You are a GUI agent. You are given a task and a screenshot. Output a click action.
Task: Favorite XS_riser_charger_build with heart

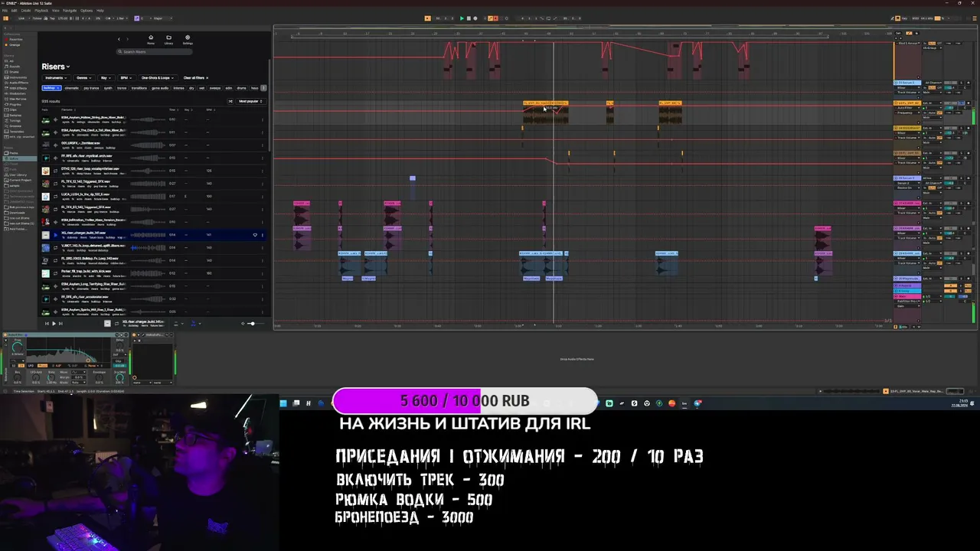[x=255, y=235]
